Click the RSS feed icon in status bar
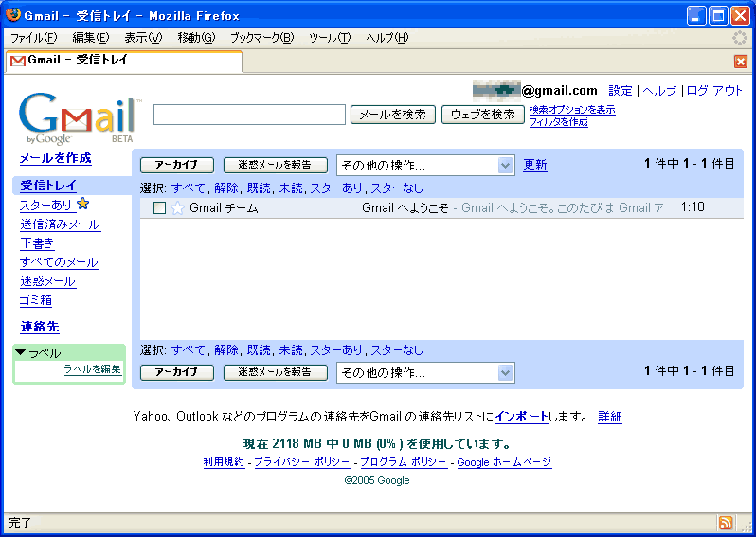This screenshot has width=756, height=537. pos(726,523)
